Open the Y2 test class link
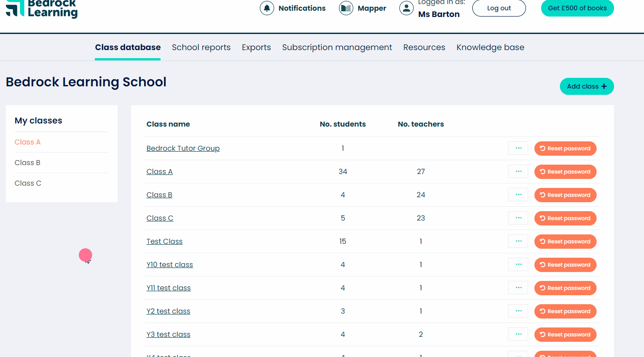The height and width of the screenshot is (357, 644). coord(169,311)
